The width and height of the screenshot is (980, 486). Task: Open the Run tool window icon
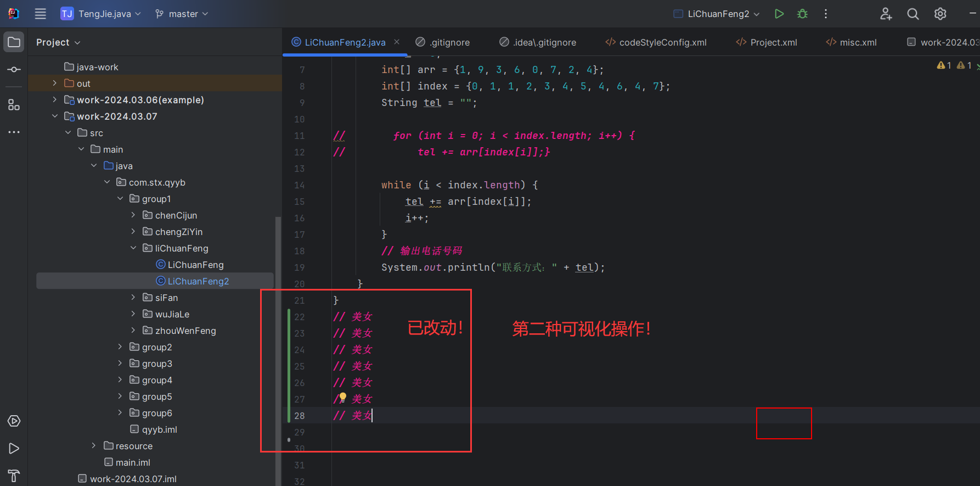pyautogui.click(x=14, y=449)
